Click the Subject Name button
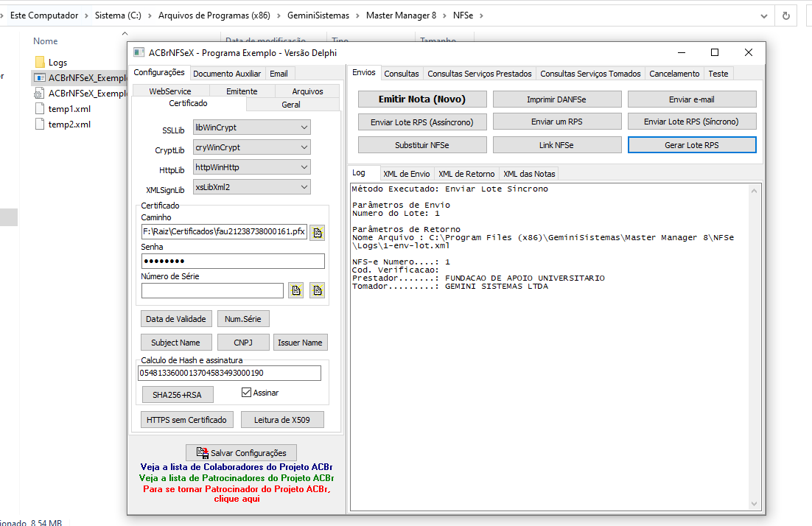 click(175, 343)
